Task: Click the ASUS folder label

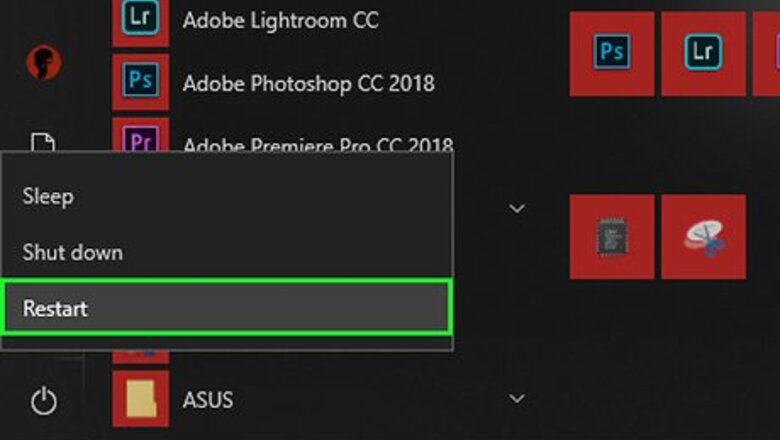Action: pyautogui.click(x=208, y=400)
